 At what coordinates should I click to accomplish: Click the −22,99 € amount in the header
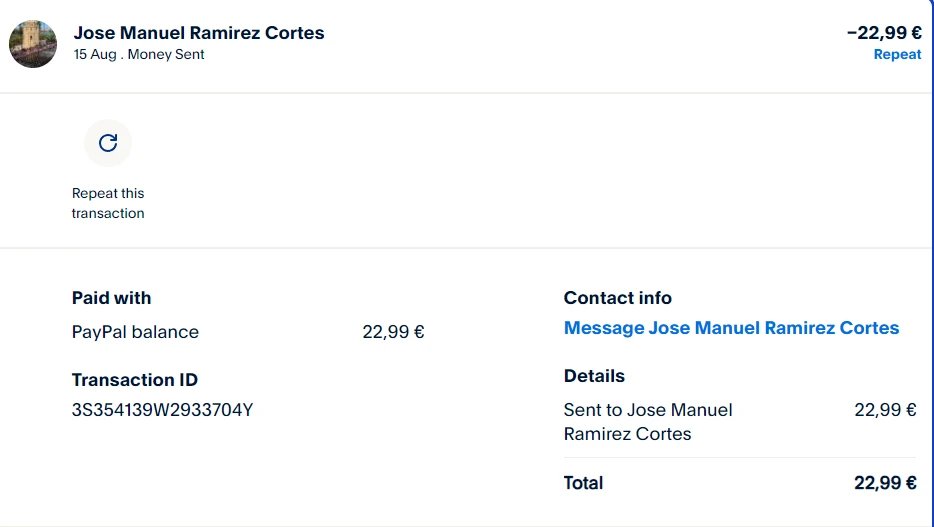click(883, 33)
